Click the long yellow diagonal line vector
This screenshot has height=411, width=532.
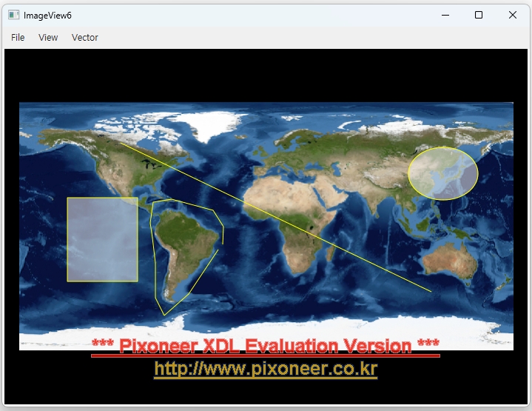click(276, 217)
